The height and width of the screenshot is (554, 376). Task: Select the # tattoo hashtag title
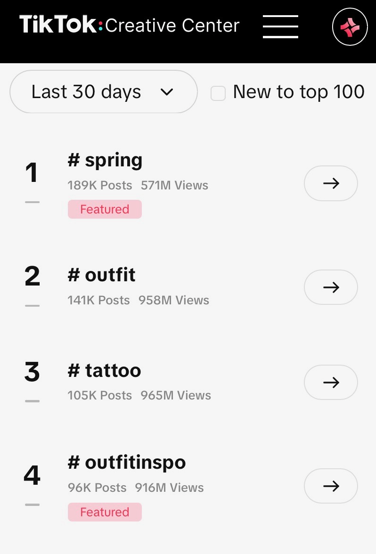pos(104,370)
